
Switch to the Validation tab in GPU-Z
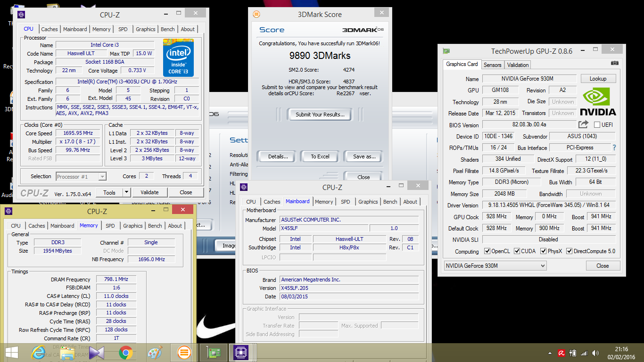518,65
